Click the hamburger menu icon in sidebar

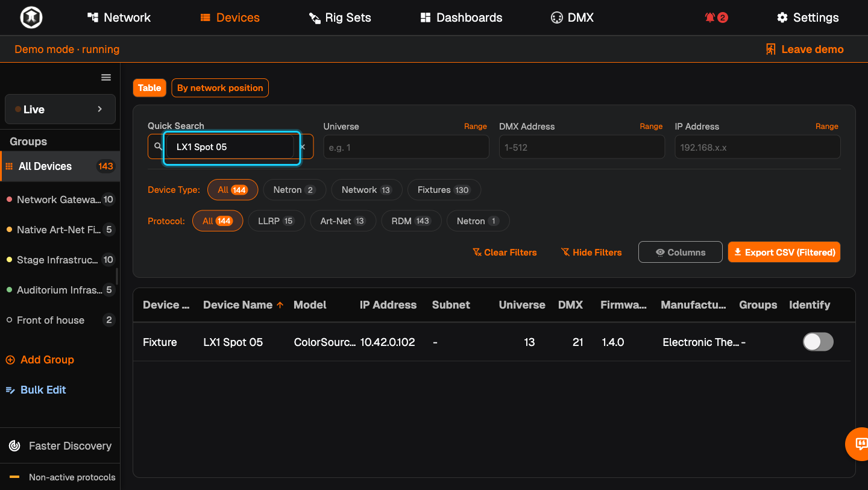[106, 77]
